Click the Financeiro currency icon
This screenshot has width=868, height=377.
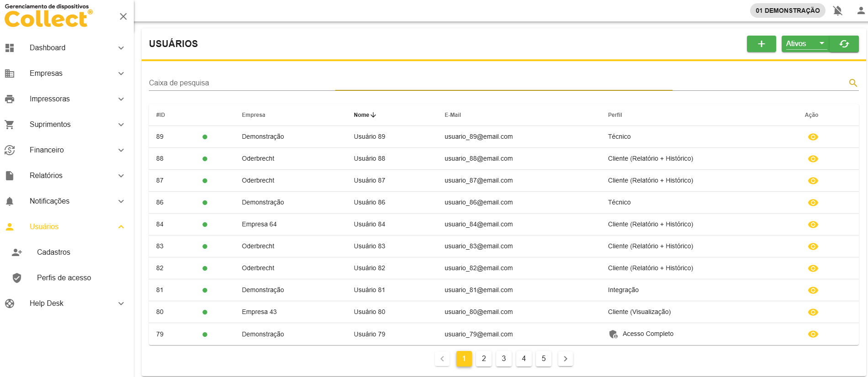click(10, 150)
